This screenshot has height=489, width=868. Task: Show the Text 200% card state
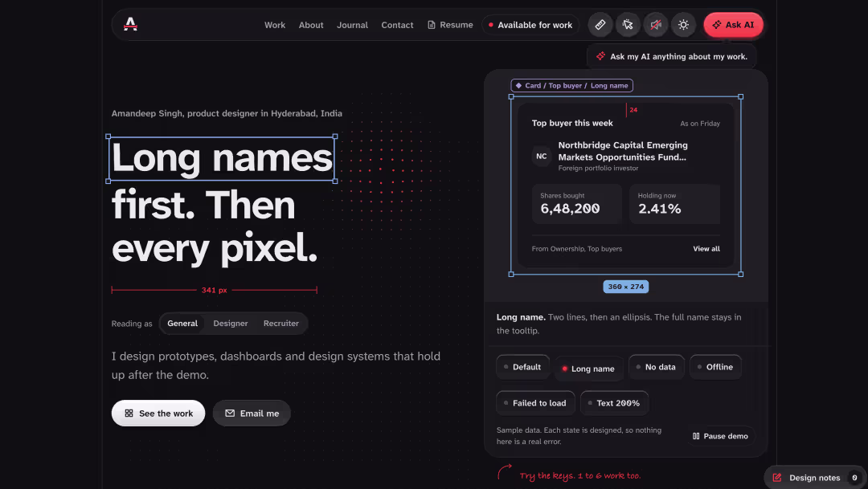point(614,403)
